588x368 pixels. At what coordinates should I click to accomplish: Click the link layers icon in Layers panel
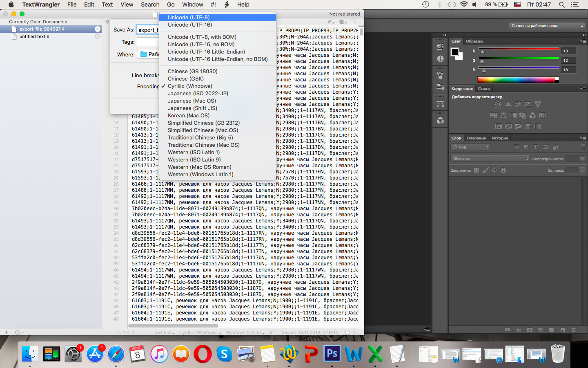click(x=507, y=330)
